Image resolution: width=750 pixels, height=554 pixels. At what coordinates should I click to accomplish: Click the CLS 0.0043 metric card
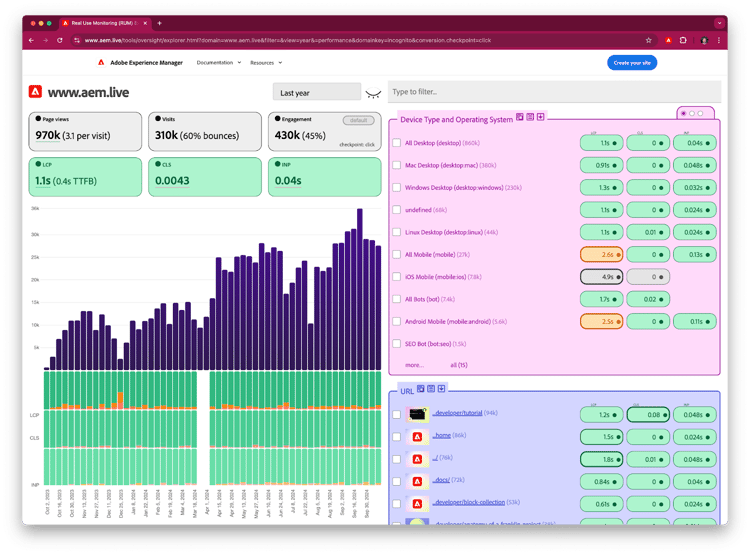(x=205, y=177)
